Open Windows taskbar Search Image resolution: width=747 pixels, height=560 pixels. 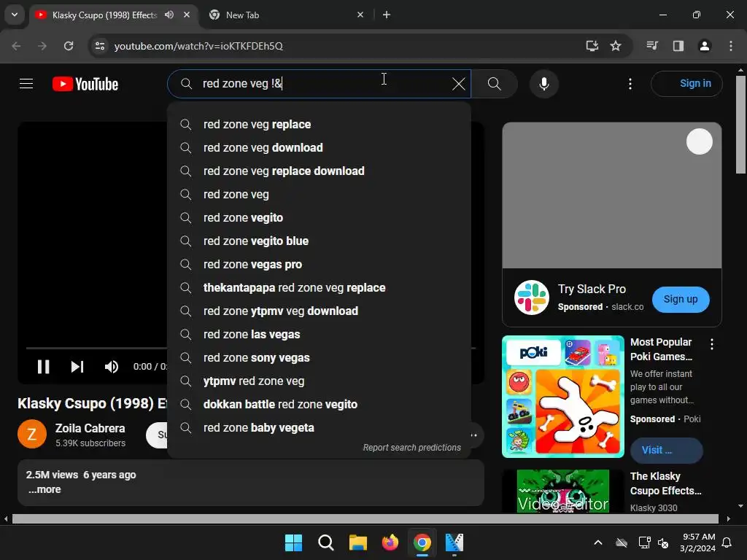click(x=326, y=542)
